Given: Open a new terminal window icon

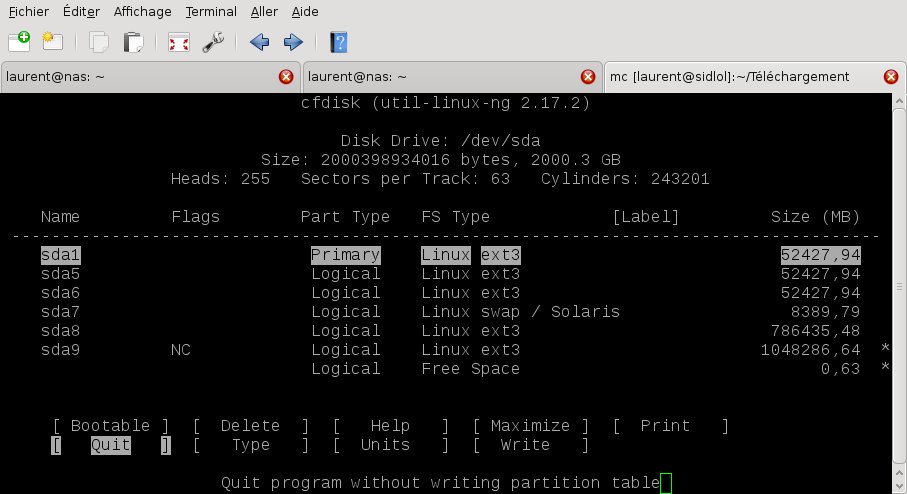Looking at the screenshot, I should [53, 42].
